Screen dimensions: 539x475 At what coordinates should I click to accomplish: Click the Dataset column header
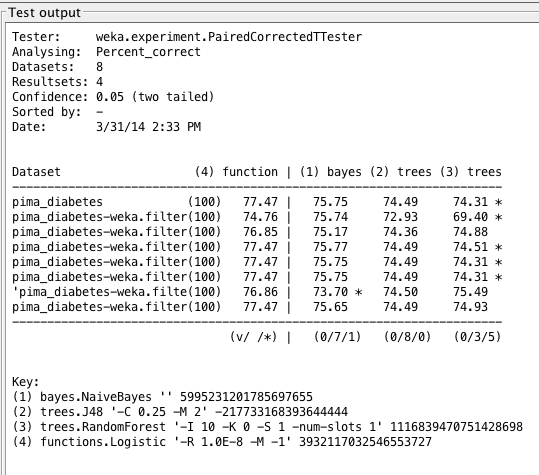coord(36,172)
